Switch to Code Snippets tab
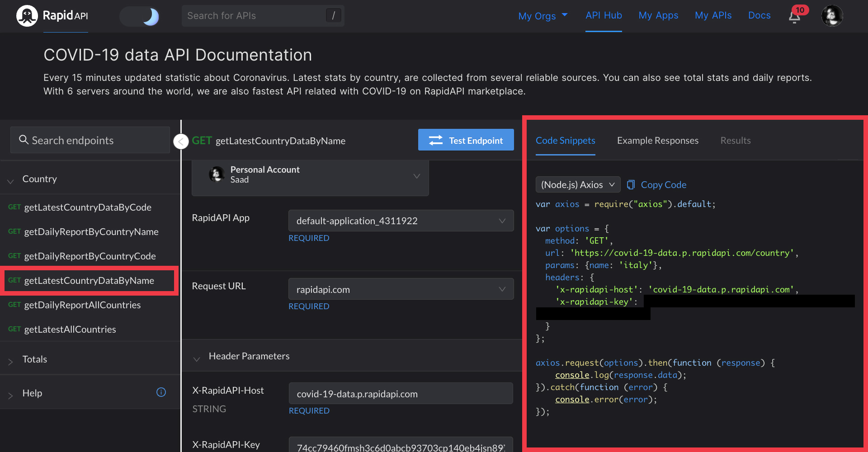The height and width of the screenshot is (452, 868). (x=565, y=141)
